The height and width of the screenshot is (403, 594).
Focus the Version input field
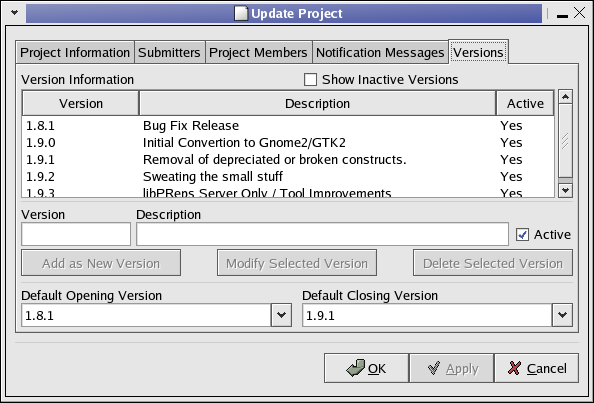[x=76, y=234]
